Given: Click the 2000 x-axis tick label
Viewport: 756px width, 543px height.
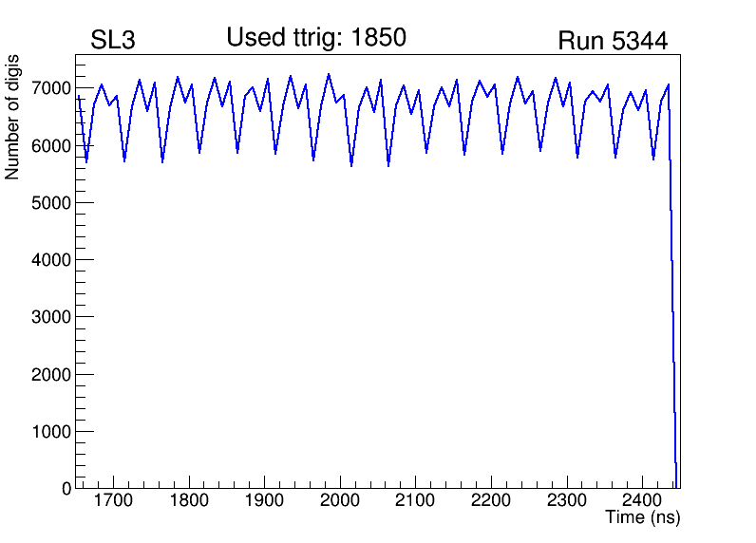Looking at the screenshot, I should [340, 500].
